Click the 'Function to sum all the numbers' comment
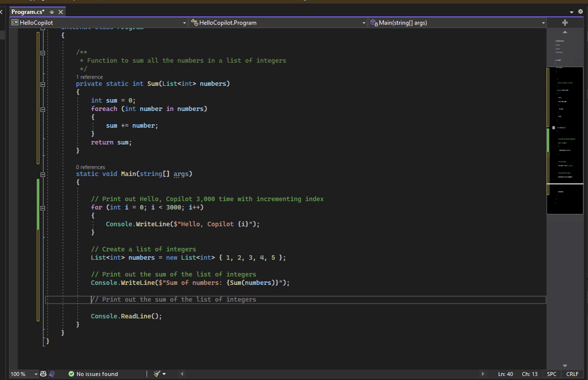The width and height of the screenshot is (588, 380). coord(183,60)
